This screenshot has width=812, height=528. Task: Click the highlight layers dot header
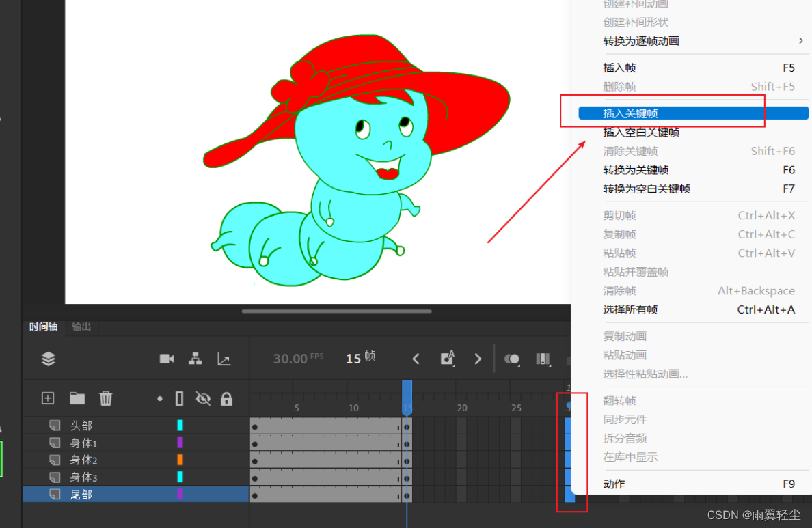160,399
